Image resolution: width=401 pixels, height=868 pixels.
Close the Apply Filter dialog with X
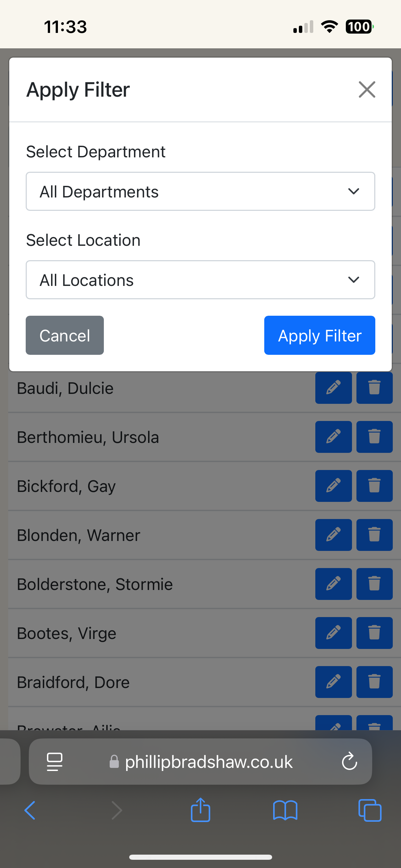tap(367, 89)
